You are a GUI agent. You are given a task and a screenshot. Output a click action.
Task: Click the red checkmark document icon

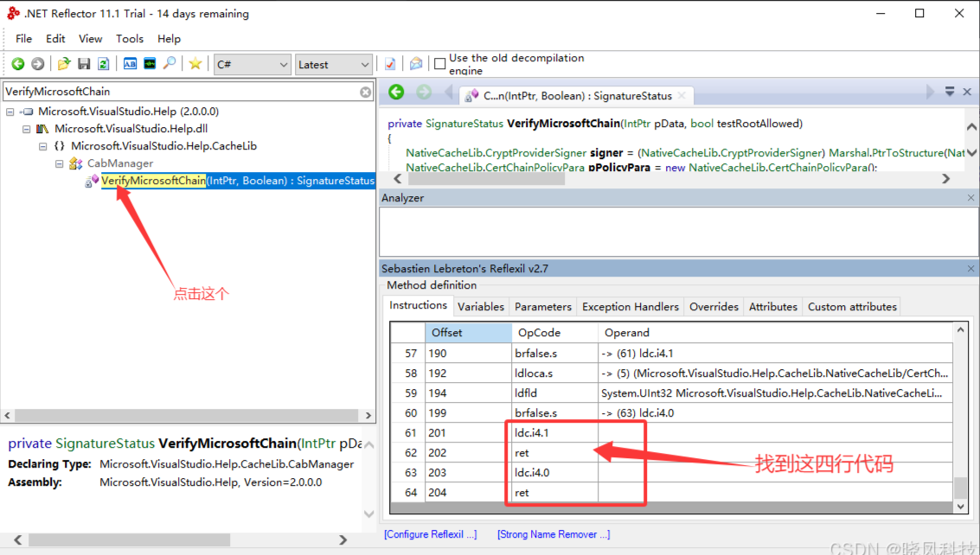(390, 64)
